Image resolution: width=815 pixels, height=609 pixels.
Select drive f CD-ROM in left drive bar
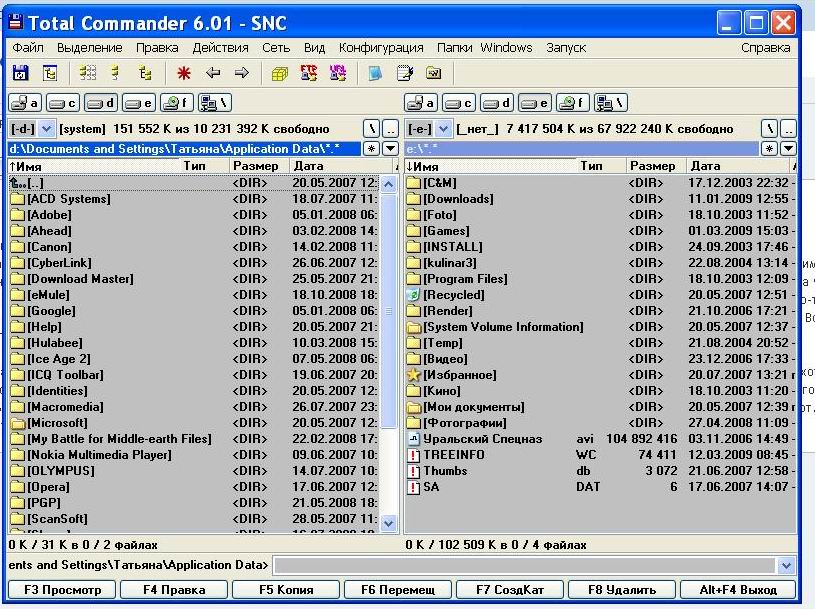177,103
